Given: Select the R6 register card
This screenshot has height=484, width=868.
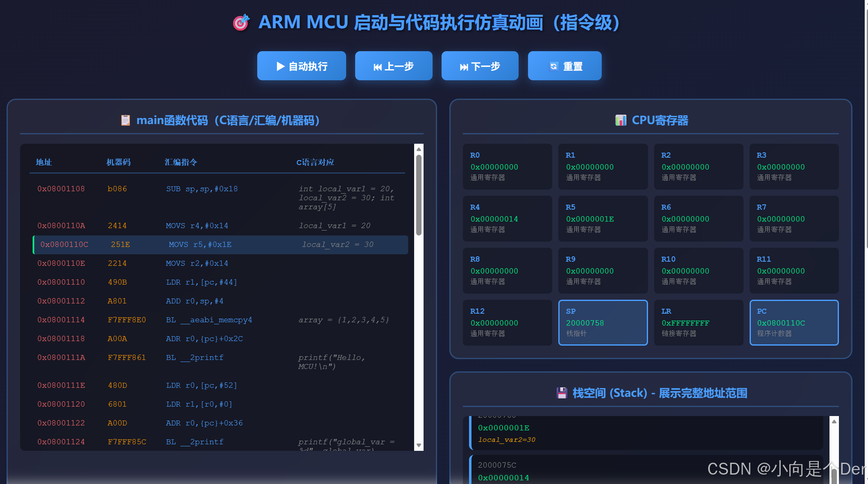Looking at the screenshot, I should point(699,219).
